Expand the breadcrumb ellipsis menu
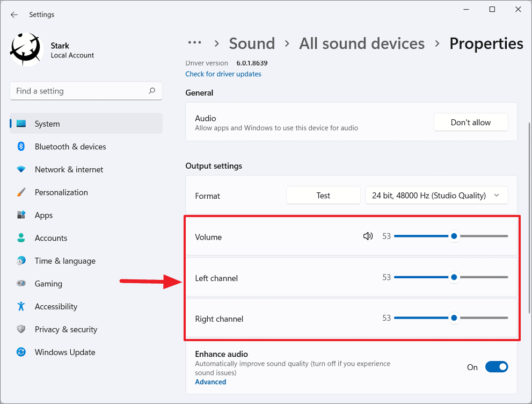Image resolution: width=532 pixels, height=404 pixels. 194,43
